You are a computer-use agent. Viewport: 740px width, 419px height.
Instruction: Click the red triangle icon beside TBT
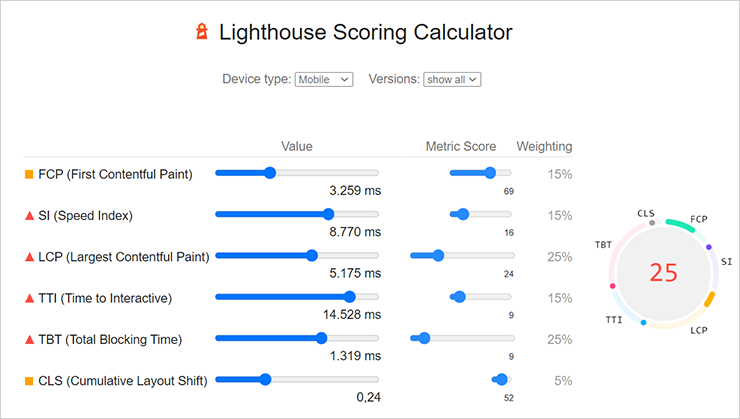[29, 340]
